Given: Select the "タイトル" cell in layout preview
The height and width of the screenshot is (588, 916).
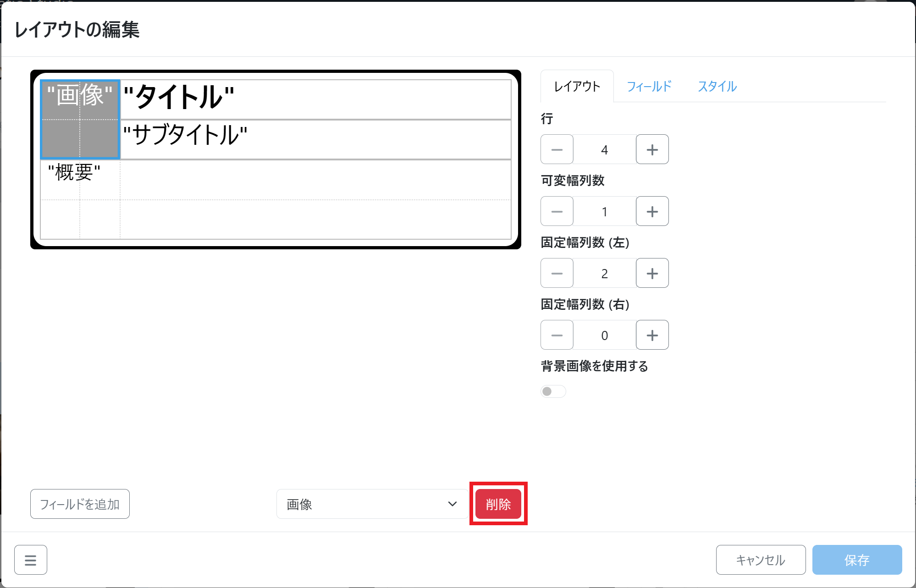Looking at the screenshot, I should click(x=315, y=99).
